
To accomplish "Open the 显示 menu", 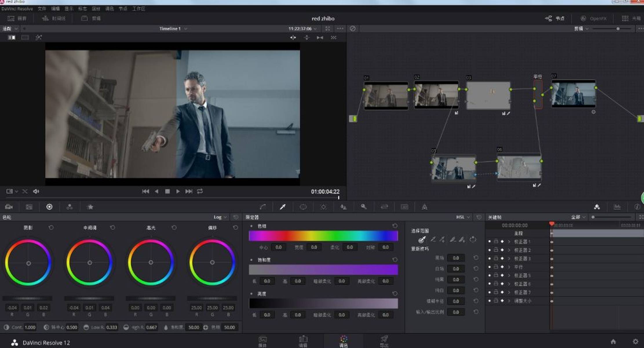I will [69, 9].
